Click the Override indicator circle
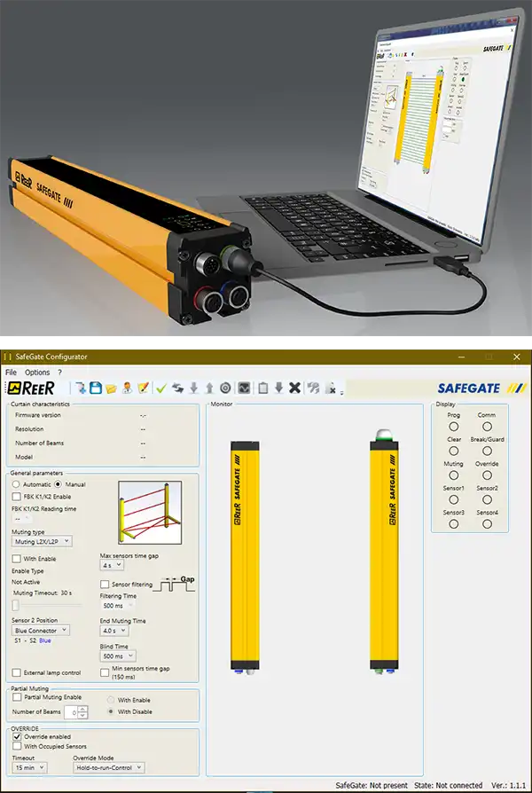Screen dimensions: 532x793 click(x=487, y=475)
